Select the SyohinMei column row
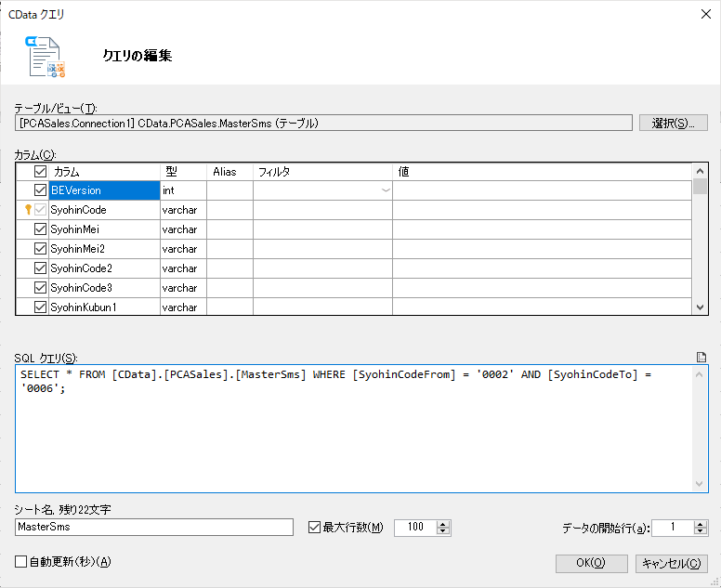This screenshot has width=721, height=588. [354, 229]
